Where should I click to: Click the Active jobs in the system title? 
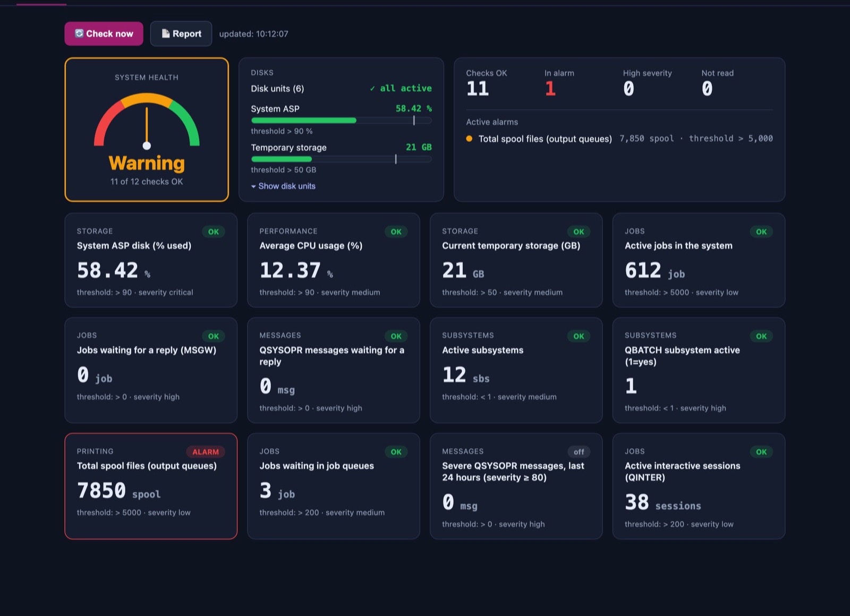pyautogui.click(x=678, y=246)
